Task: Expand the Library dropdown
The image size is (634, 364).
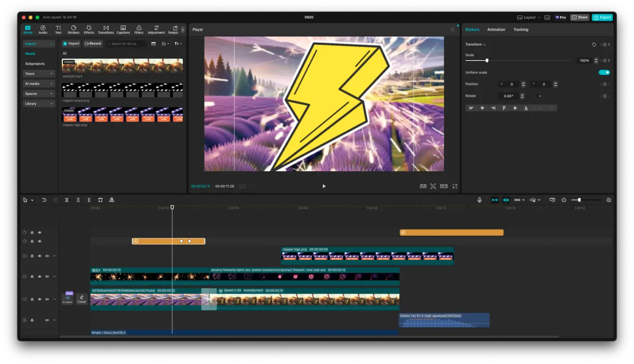Action: pos(39,104)
